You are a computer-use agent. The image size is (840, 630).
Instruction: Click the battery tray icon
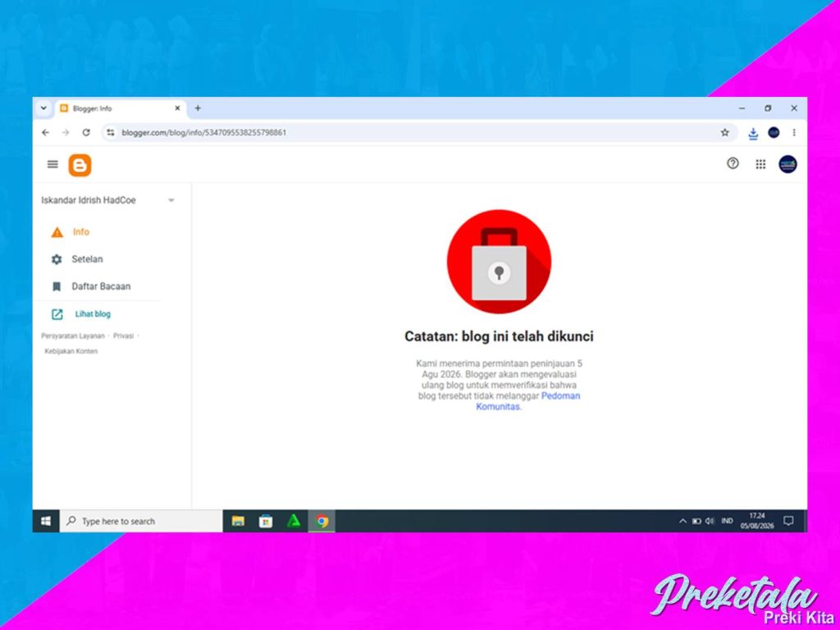pyautogui.click(x=696, y=521)
